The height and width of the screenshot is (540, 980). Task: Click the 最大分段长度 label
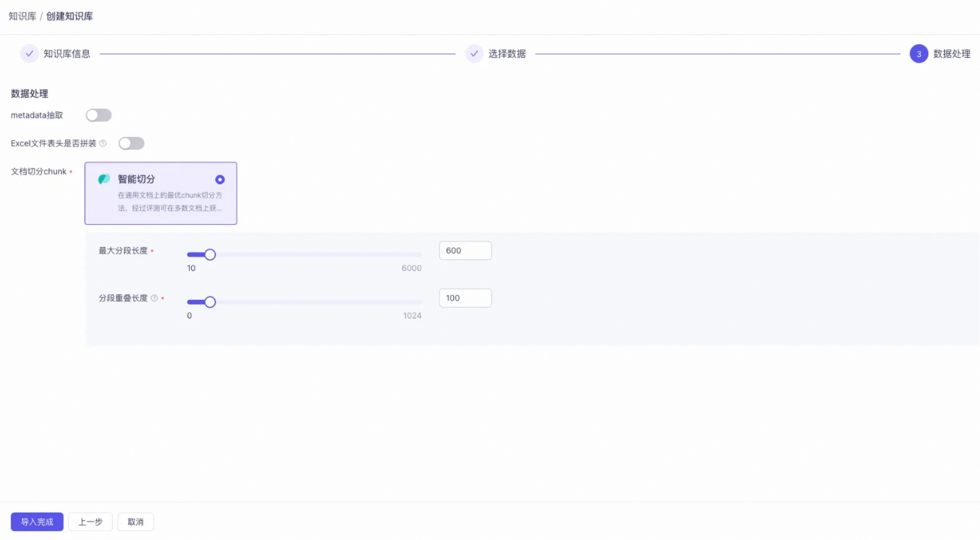(123, 250)
